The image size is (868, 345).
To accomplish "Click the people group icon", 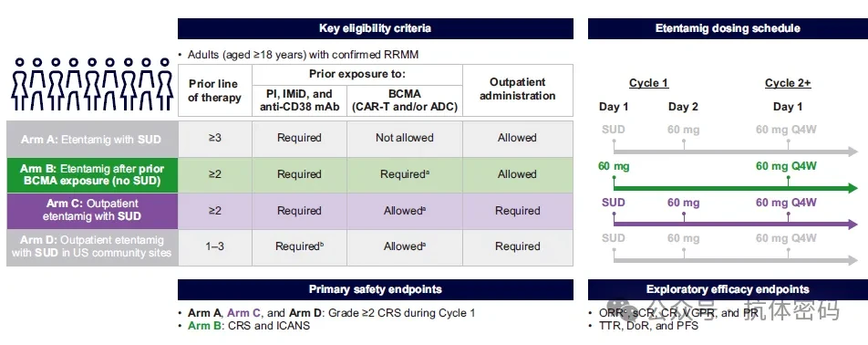I will [x=92, y=84].
